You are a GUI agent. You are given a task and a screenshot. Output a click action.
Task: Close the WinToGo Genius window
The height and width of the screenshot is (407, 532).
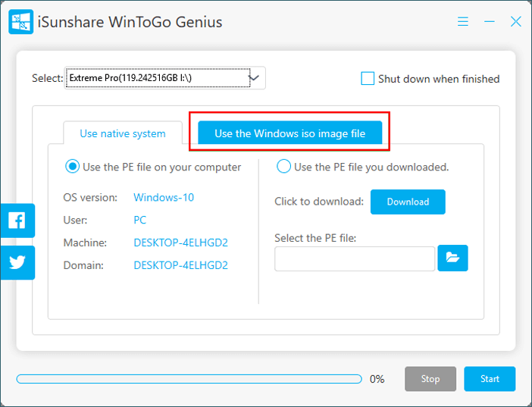516,22
